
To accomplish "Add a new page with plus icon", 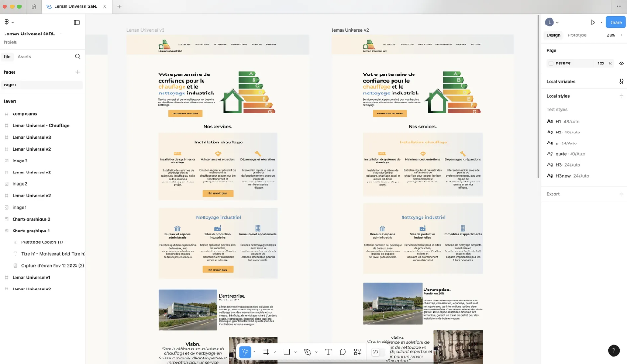I will [76, 71].
